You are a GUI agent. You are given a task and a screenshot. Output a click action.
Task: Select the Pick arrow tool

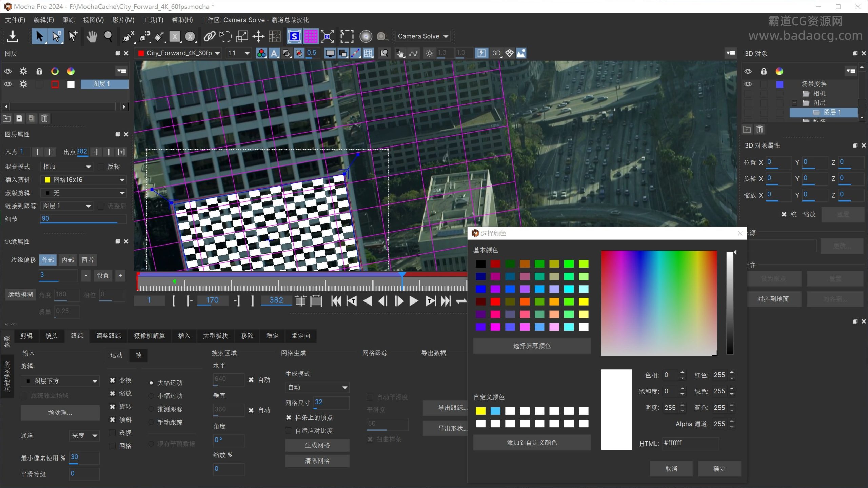coord(39,36)
